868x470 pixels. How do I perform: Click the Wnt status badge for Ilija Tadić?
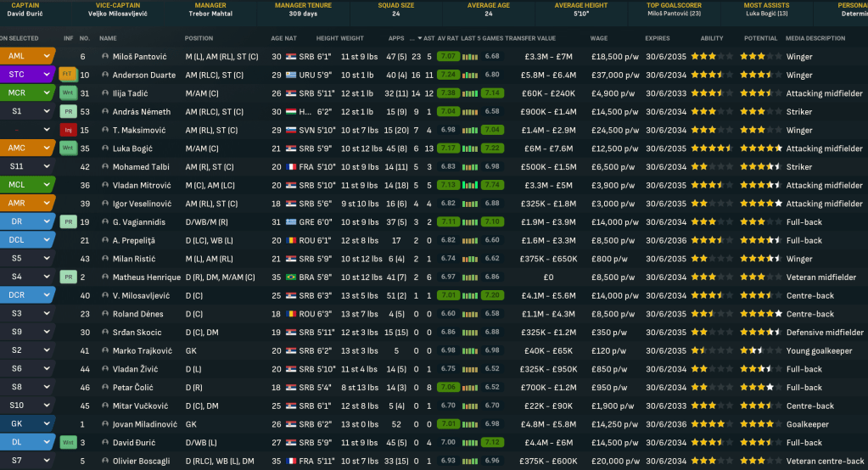[x=69, y=93]
